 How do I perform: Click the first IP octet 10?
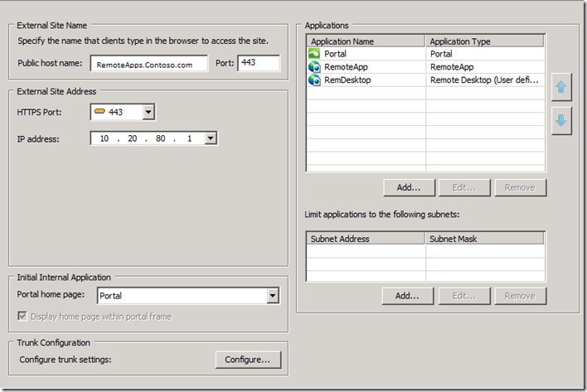pyautogui.click(x=104, y=138)
